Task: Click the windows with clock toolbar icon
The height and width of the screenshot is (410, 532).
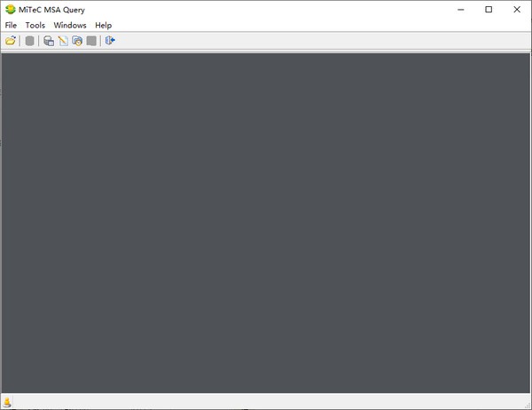Action: point(77,41)
